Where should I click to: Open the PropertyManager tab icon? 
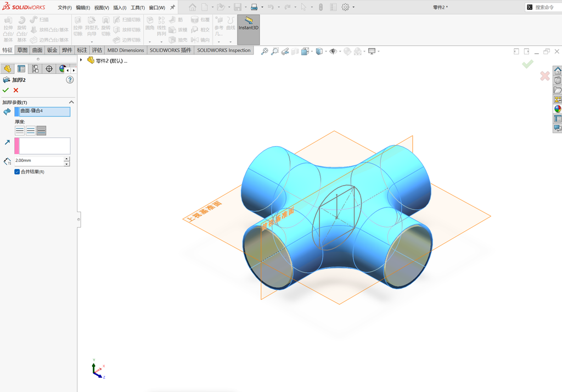[21, 69]
